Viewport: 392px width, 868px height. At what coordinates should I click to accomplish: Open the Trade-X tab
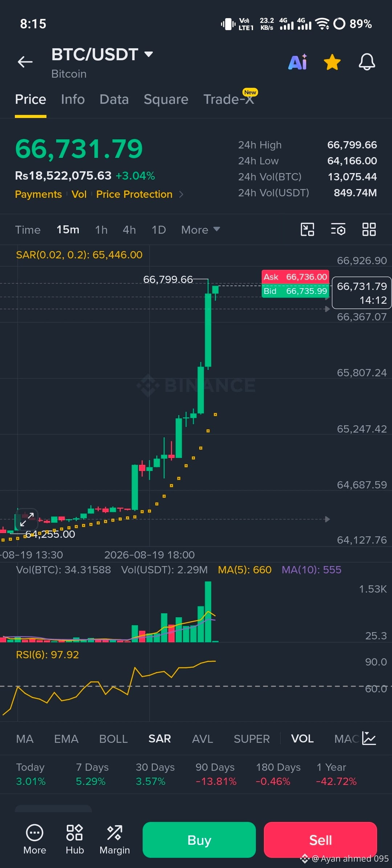(229, 99)
